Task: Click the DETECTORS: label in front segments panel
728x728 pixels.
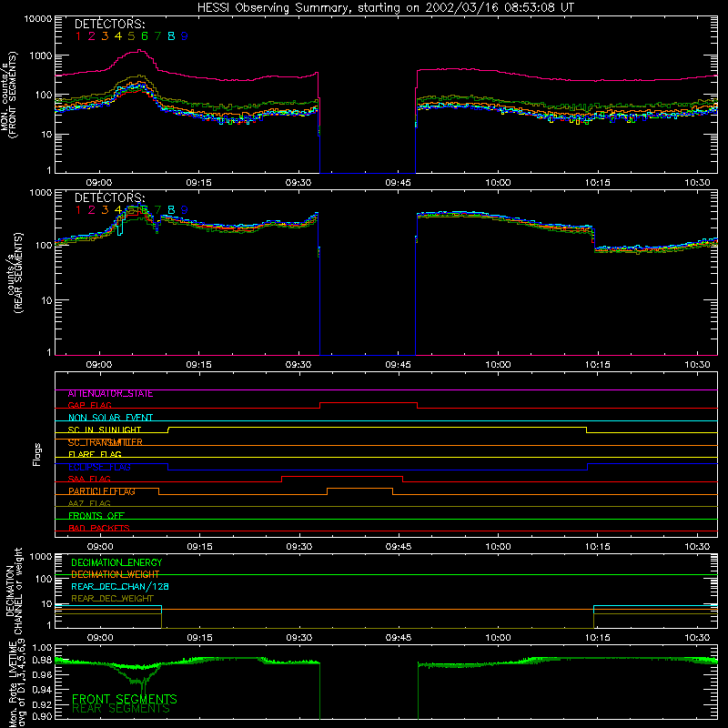Action: coord(109,24)
